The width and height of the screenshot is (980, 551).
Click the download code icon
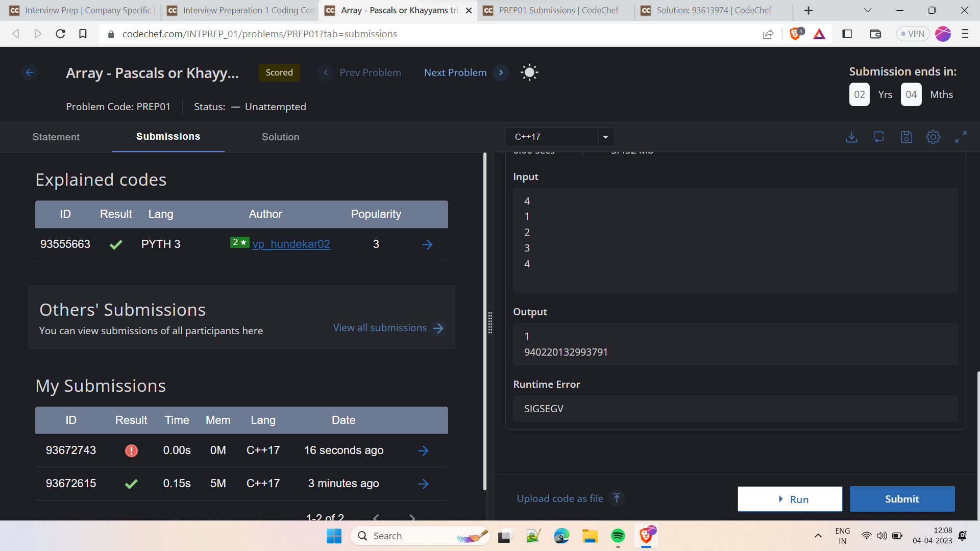[x=851, y=137]
